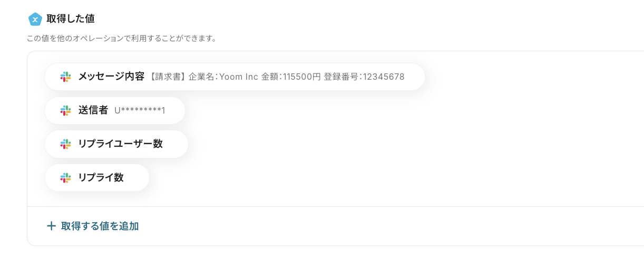The height and width of the screenshot is (265, 644).
Task: Select the 送信者 value chip label
Action: pyautogui.click(x=93, y=110)
